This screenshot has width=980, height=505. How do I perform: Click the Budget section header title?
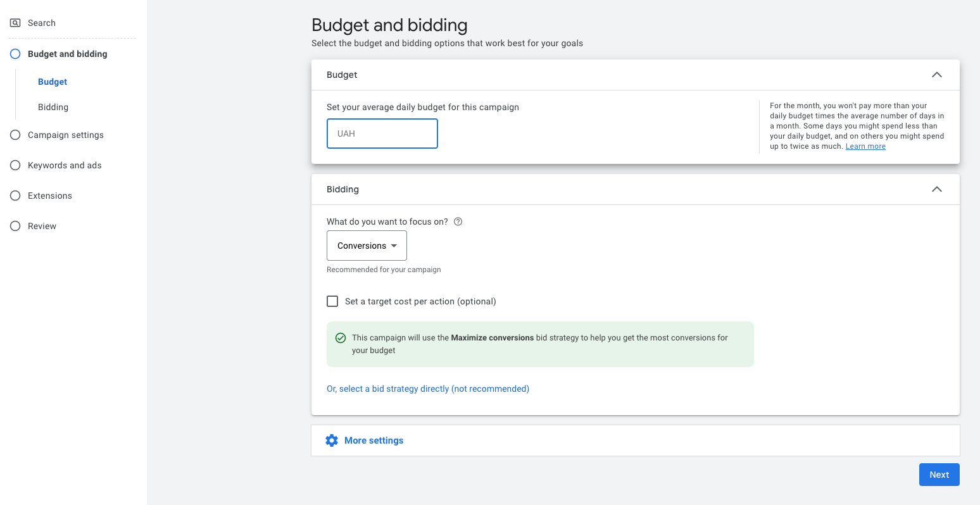pos(342,75)
